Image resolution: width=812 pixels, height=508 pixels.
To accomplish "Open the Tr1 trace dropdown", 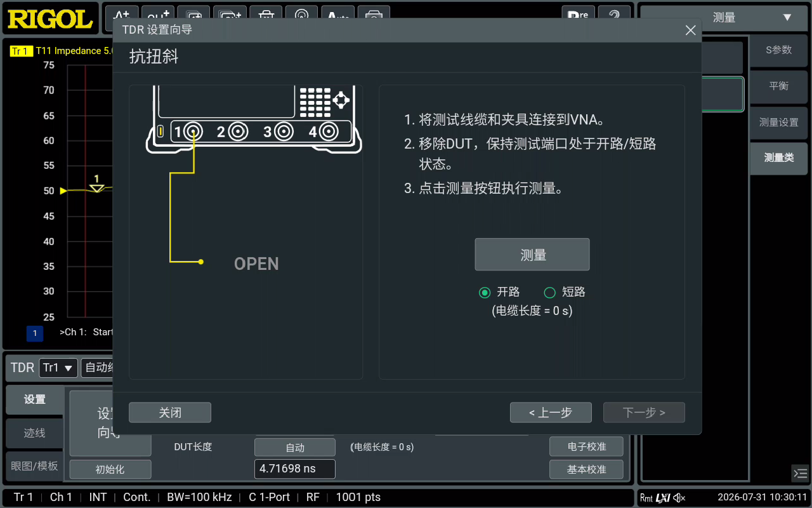I will coord(58,368).
